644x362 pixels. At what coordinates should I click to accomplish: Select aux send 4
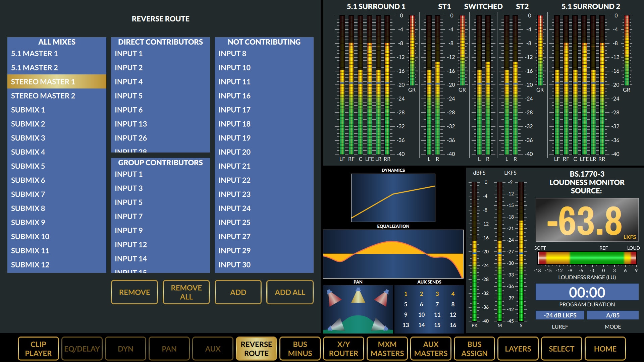453,294
